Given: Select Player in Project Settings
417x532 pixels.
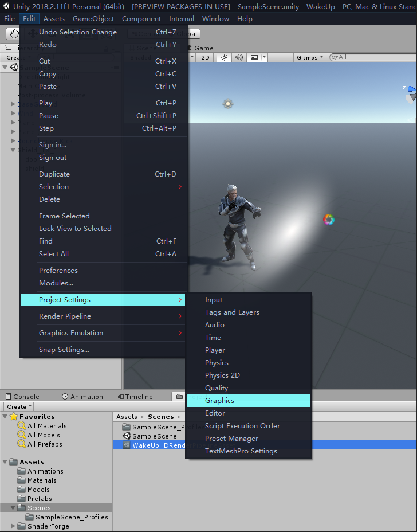Looking at the screenshot, I should pyautogui.click(x=248, y=350).
